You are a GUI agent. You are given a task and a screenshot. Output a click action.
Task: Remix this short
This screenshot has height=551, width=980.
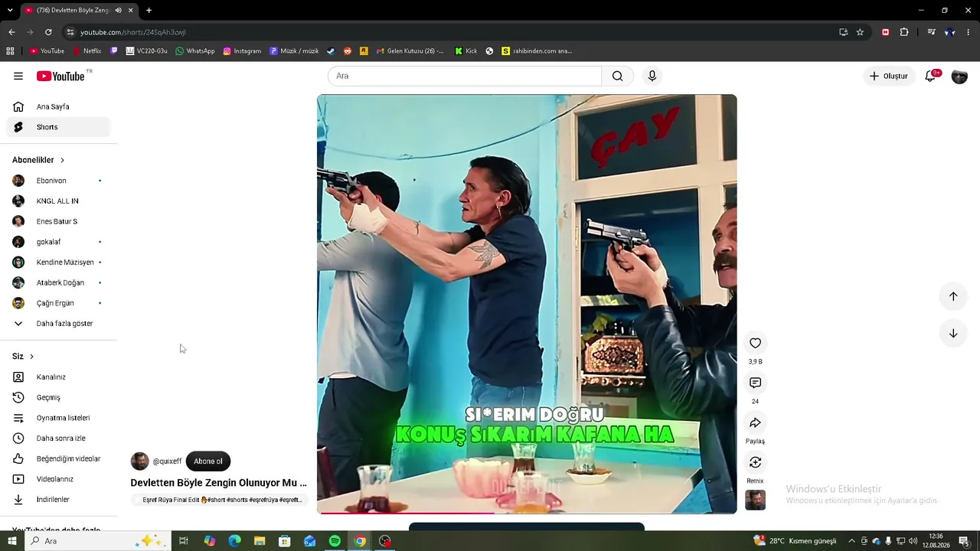pos(756,462)
